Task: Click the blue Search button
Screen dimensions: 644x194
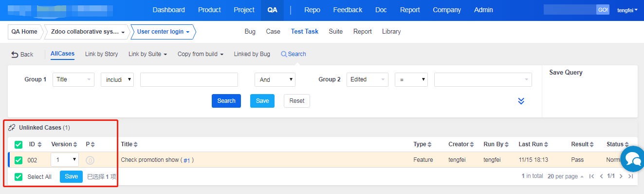Action: click(x=226, y=101)
